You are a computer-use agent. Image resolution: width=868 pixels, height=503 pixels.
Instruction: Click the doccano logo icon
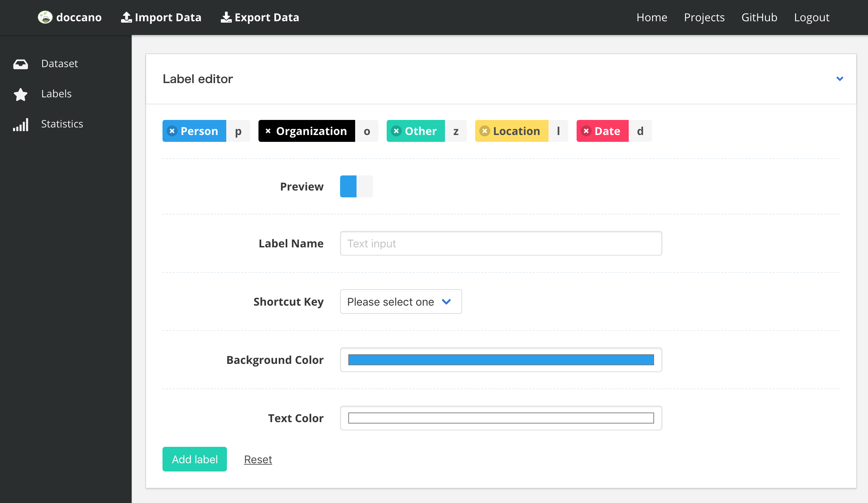coord(45,17)
